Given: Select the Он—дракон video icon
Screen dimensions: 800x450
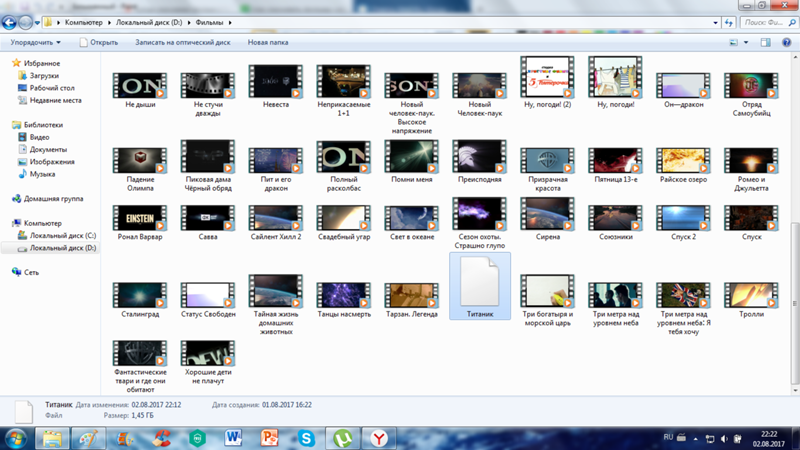Looking at the screenshot, I should click(683, 85).
